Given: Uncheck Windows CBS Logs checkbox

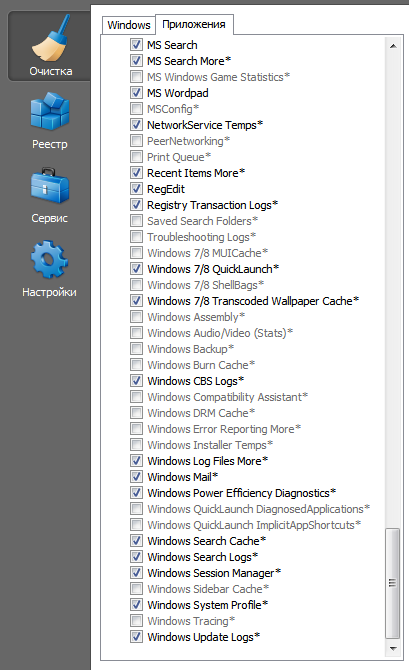Looking at the screenshot, I should point(136,381).
